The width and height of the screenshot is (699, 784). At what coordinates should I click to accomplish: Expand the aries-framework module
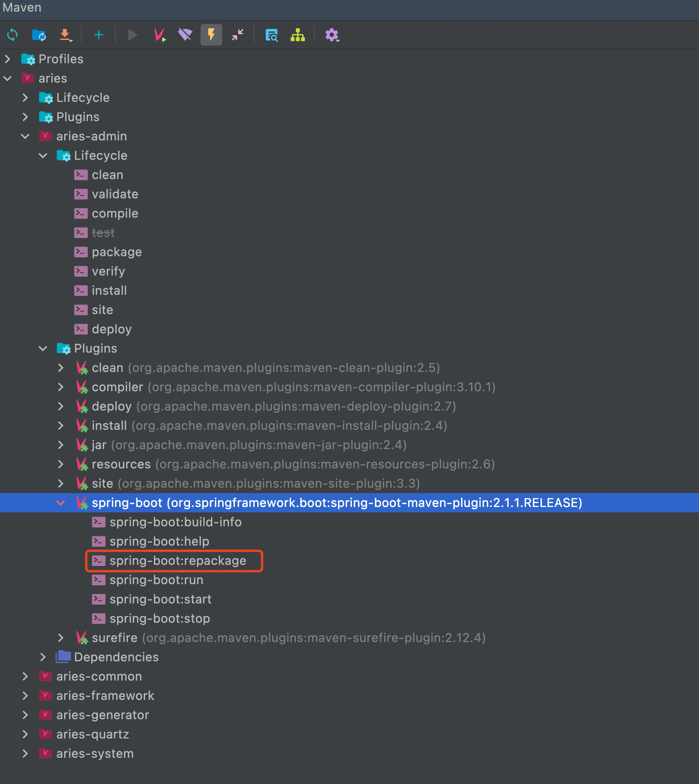point(25,696)
